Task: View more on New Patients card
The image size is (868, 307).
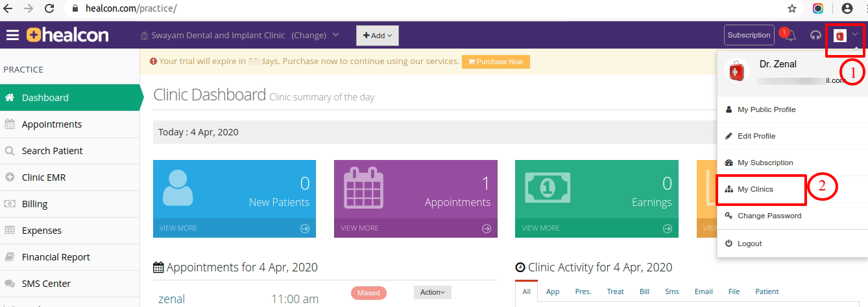Action: (234, 228)
